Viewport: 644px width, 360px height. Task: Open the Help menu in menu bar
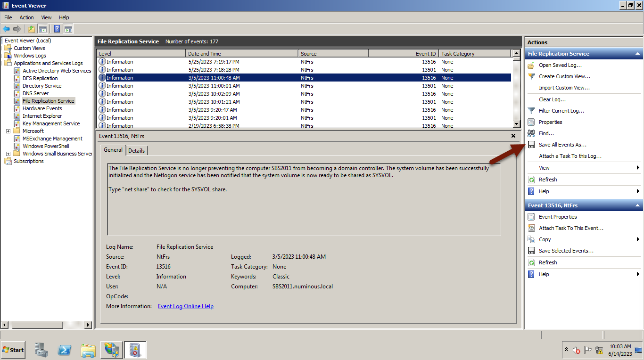point(64,17)
